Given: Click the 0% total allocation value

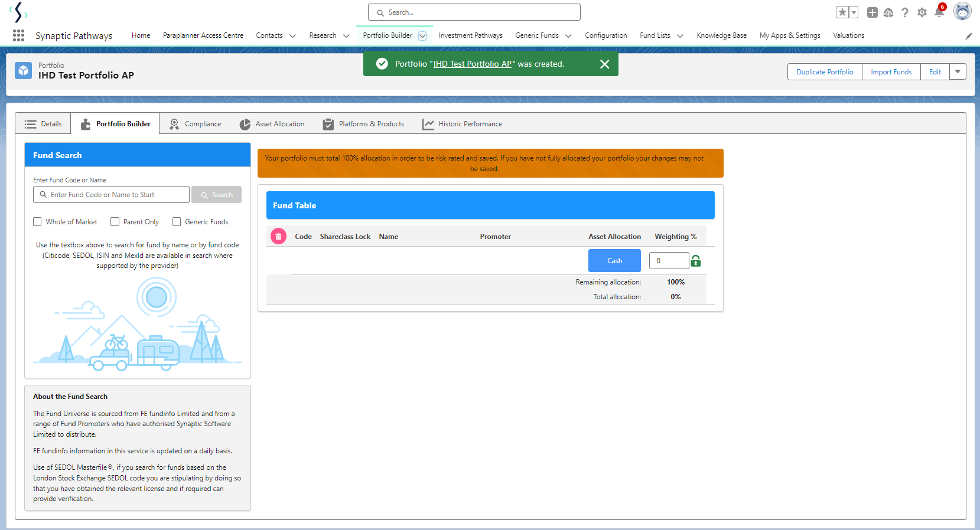Looking at the screenshot, I should [x=676, y=297].
